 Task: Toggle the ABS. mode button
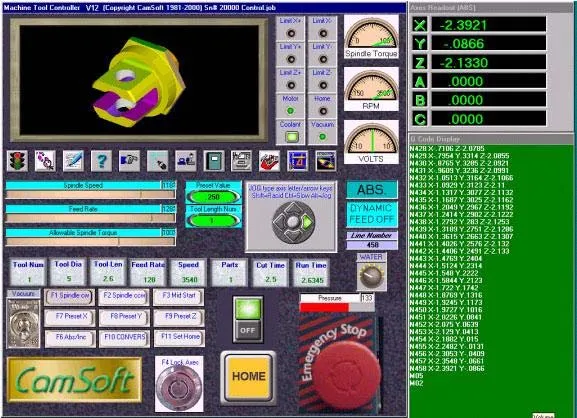pos(372,190)
